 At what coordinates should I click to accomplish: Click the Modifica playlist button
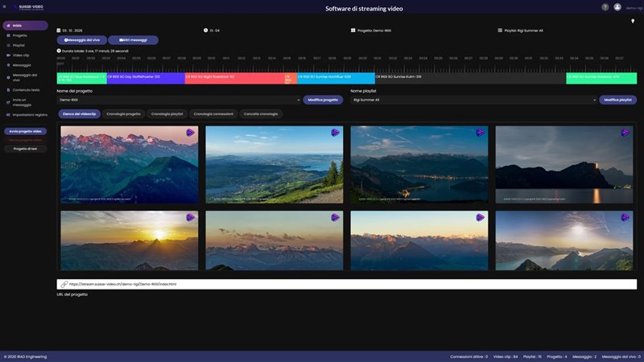click(617, 100)
